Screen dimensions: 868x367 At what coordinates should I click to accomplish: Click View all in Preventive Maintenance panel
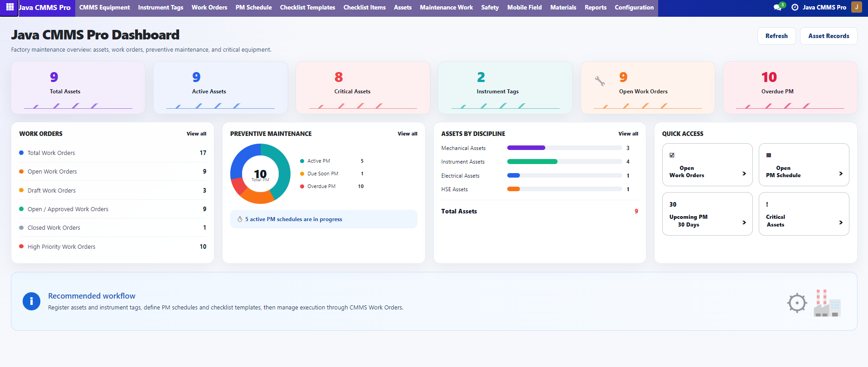(407, 134)
